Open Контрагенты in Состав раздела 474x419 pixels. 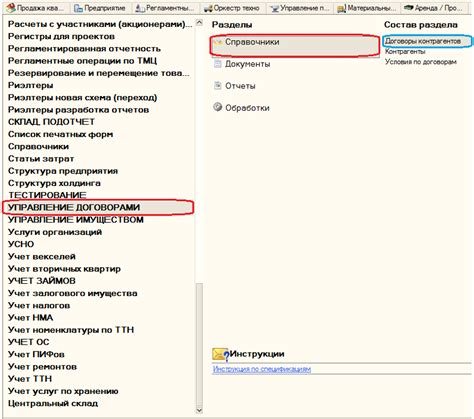pos(405,52)
